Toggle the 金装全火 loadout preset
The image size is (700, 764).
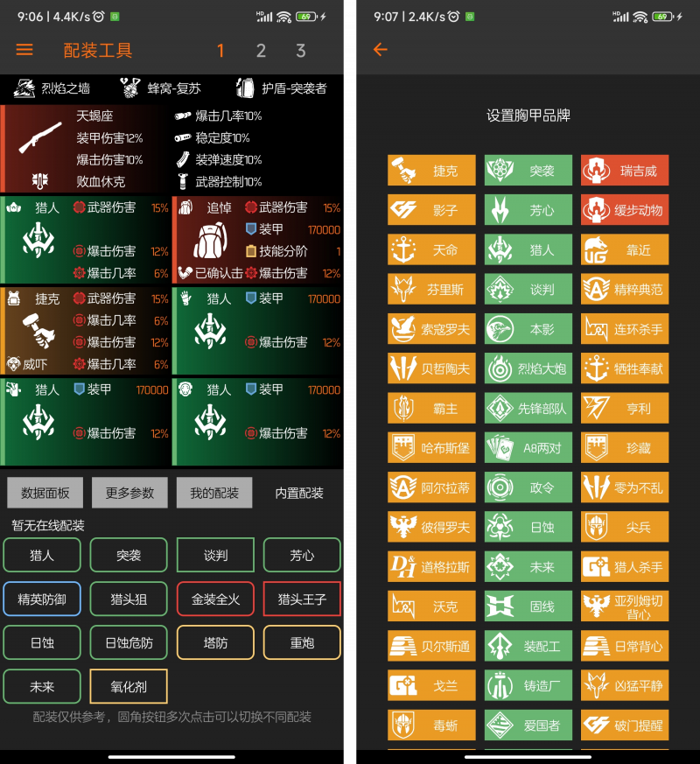click(x=214, y=599)
